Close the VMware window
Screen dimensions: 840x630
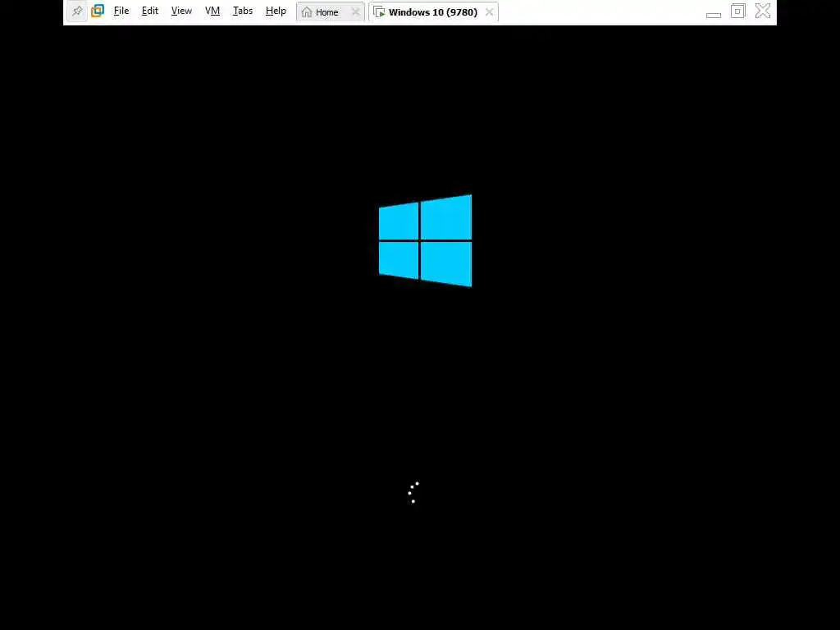tap(763, 11)
